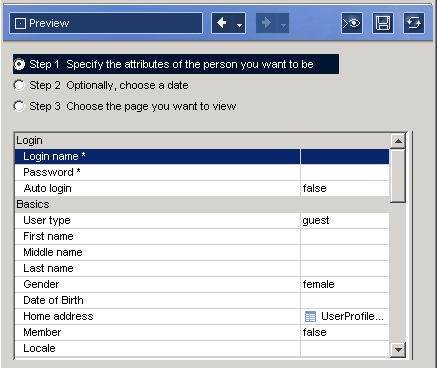The image size is (437, 368).
Task: Click the back arrow navigation icon
Action: (222, 23)
